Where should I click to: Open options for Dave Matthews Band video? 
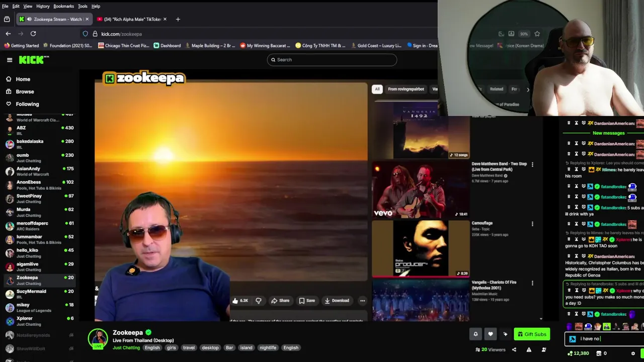click(532, 164)
